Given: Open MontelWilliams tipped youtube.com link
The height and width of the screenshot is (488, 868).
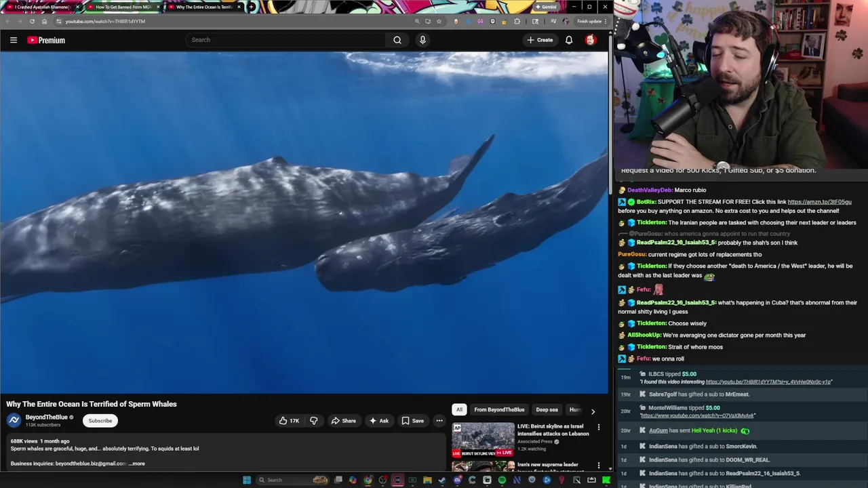Looking at the screenshot, I should coord(697,415).
